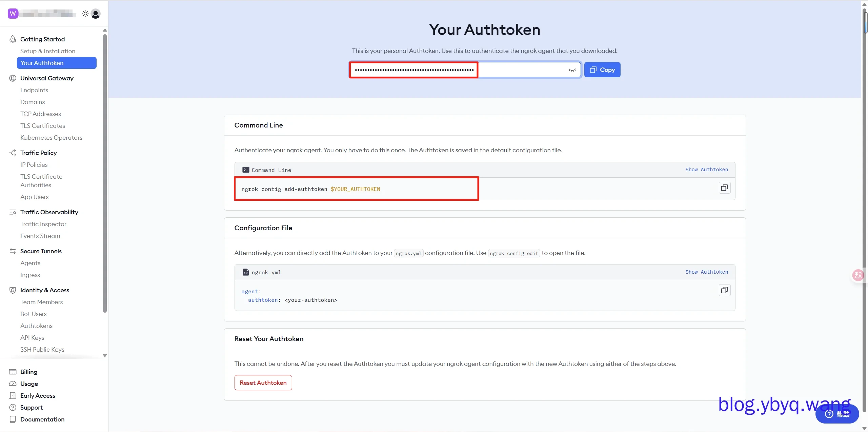Click the Usage gauge icon
Image resolution: width=868 pixels, height=432 pixels.
point(13,384)
